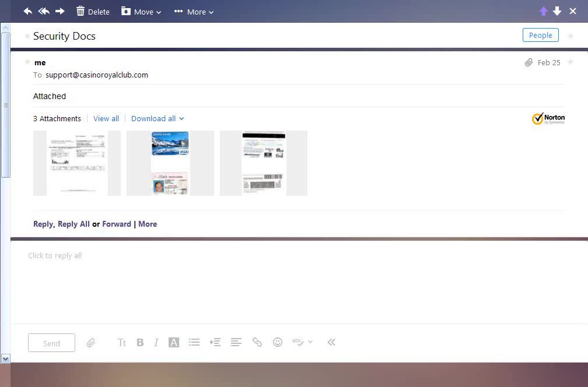Click the 'Security Docs' subject title
Screen dimensions: 588x387
pos(64,36)
